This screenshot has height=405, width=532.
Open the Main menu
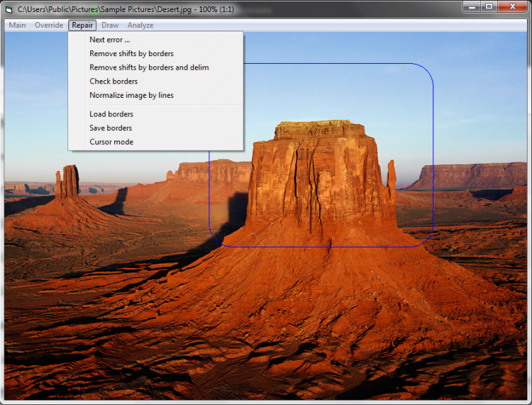coord(17,25)
